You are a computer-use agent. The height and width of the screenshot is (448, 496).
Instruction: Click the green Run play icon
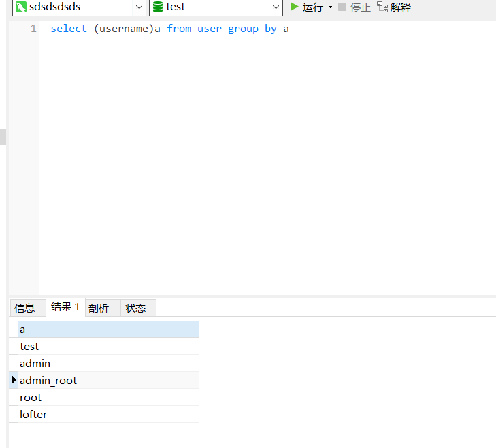click(x=294, y=7)
